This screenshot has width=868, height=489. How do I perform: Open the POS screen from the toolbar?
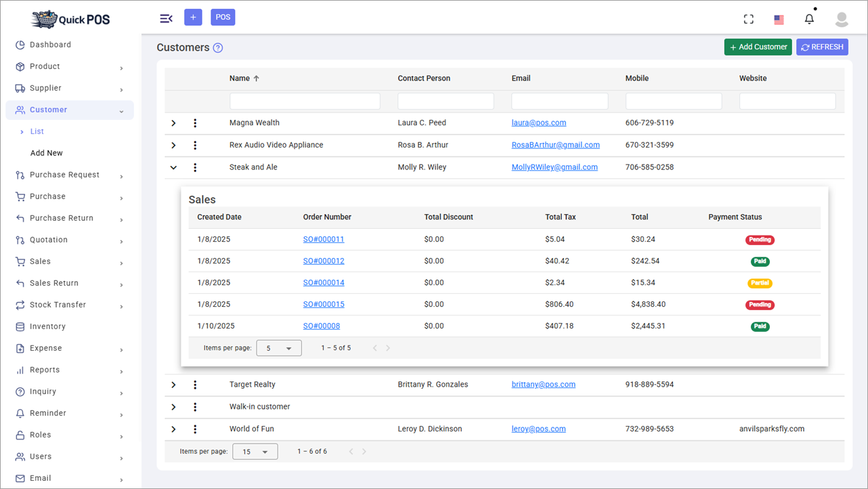point(223,17)
